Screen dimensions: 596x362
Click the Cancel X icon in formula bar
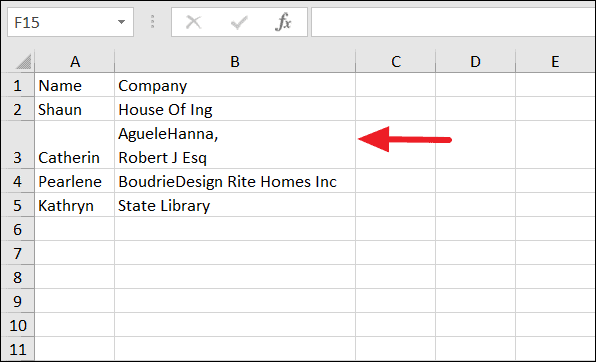(x=193, y=22)
